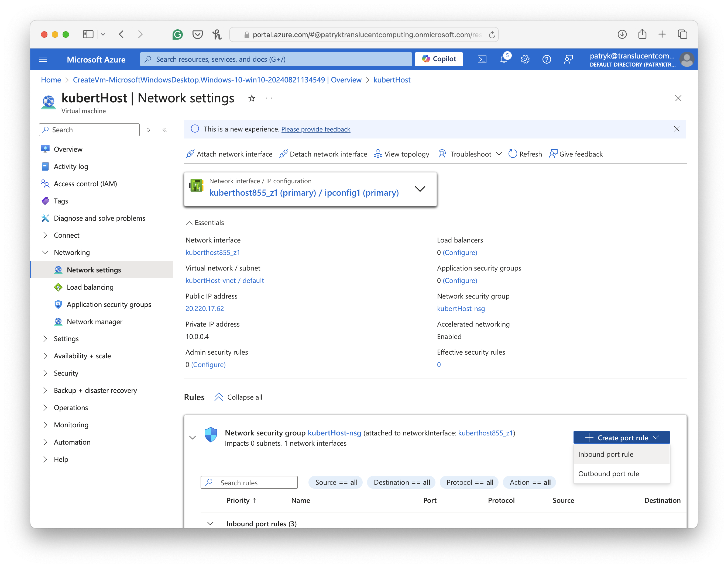Screen dimensions: 728x568
Task: Expand the Settings sidebar group
Action: coord(66,339)
